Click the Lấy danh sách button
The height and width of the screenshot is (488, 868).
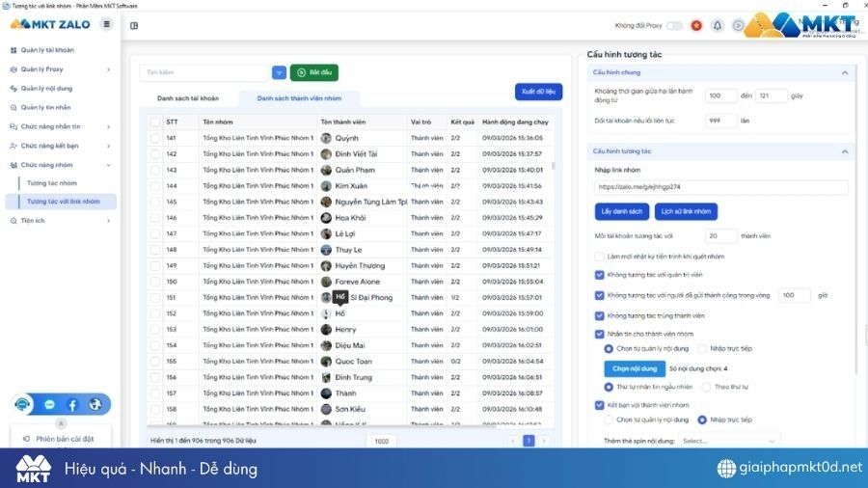coord(621,211)
